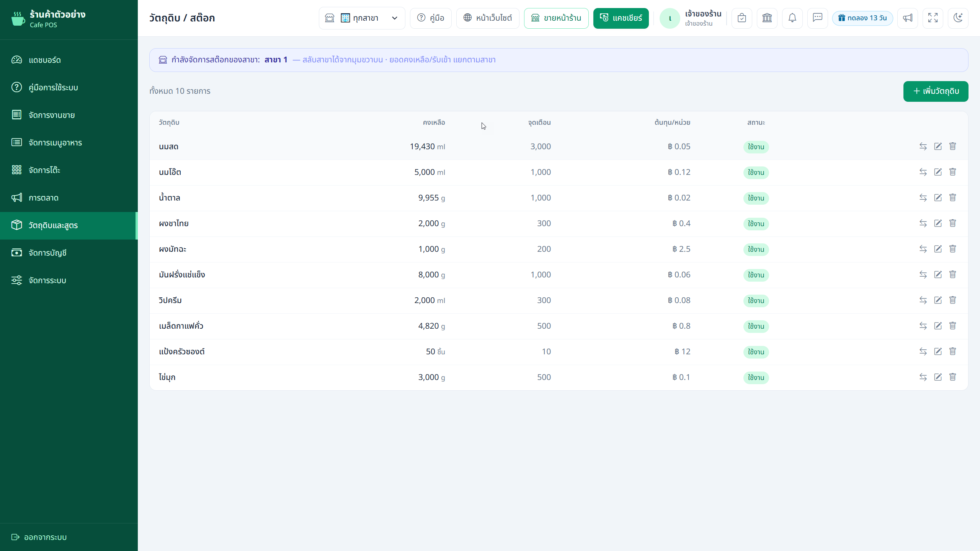Adjust stock for นมโอ๊ต
This screenshot has width=980, height=551.
click(x=923, y=172)
